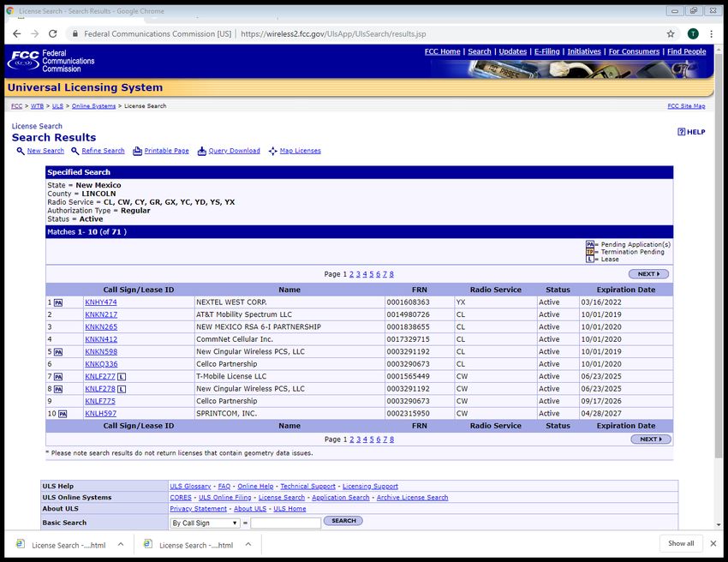Open the Online Systems breadcrumb link
Screen dimensions: 728x562
click(x=94, y=106)
